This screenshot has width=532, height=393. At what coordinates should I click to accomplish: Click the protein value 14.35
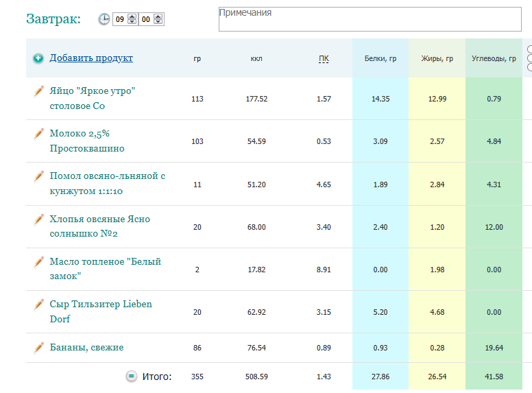click(x=380, y=99)
